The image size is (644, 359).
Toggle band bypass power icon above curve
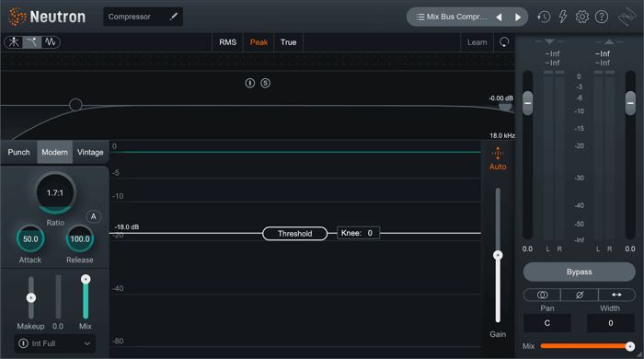click(249, 83)
